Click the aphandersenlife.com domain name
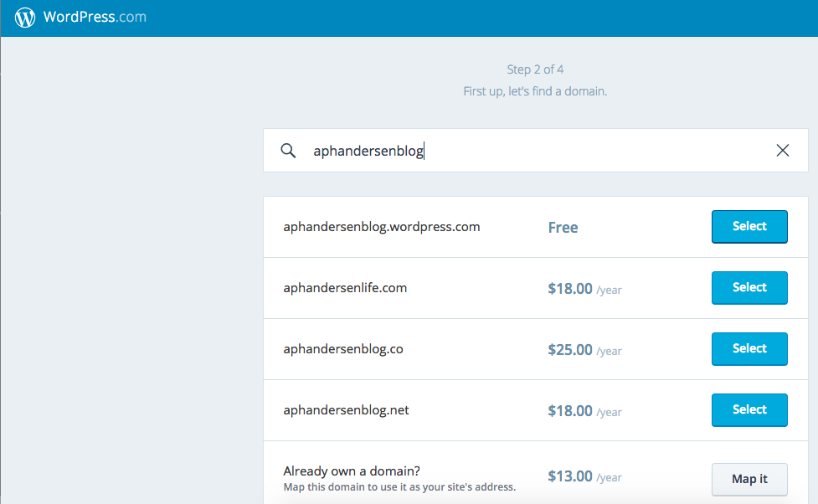This screenshot has height=504, width=818. click(x=345, y=288)
